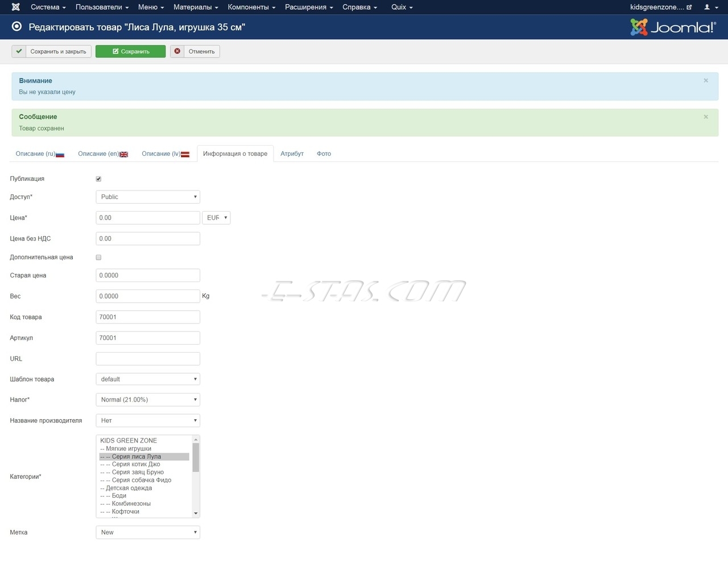Toggle the Публикация checkbox
Screen dimensions: 728x575
98,179
